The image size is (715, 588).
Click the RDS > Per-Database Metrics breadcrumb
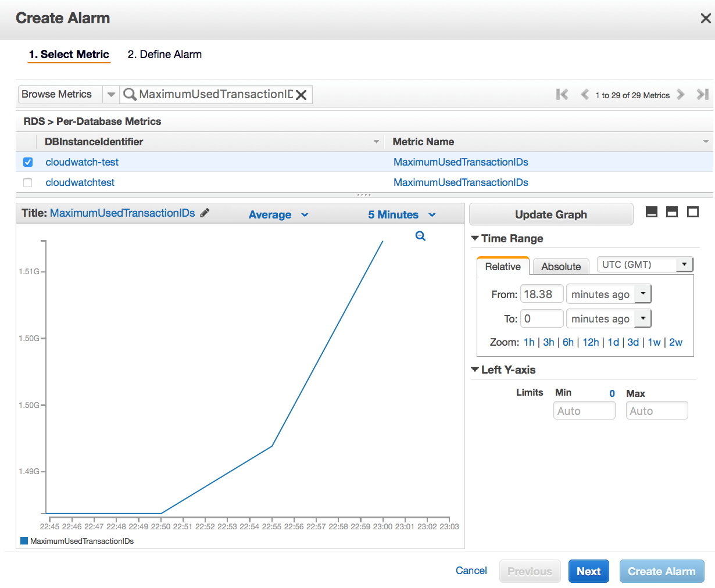92,121
